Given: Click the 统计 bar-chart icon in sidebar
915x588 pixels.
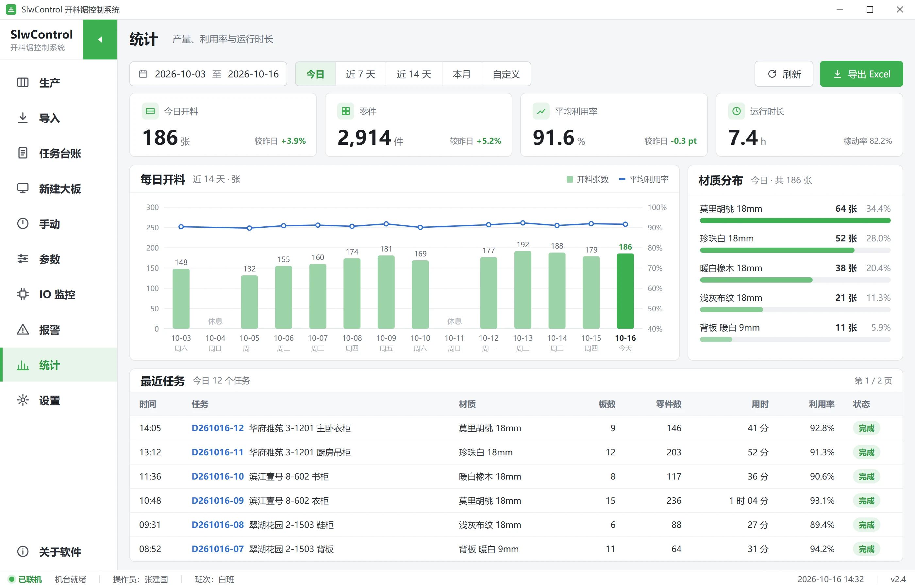Looking at the screenshot, I should coord(23,365).
